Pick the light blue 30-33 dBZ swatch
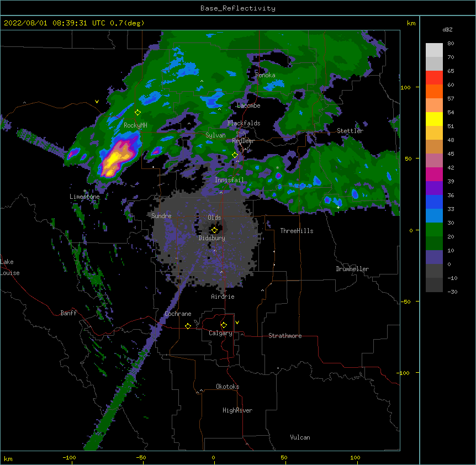Screen dimensions: 476x465 pos(434,216)
